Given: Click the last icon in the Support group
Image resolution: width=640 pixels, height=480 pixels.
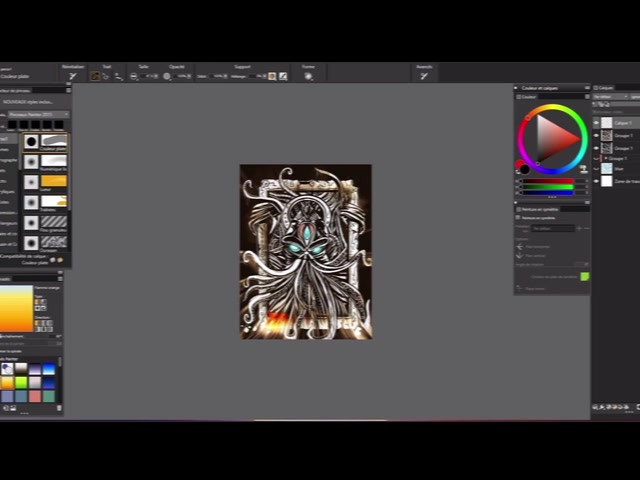Looking at the screenshot, I should pos(283,76).
